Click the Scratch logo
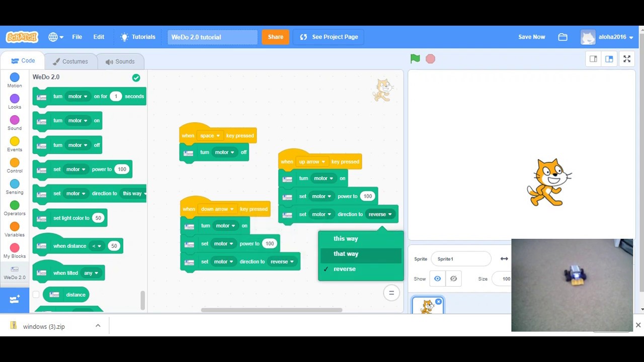 tap(22, 37)
